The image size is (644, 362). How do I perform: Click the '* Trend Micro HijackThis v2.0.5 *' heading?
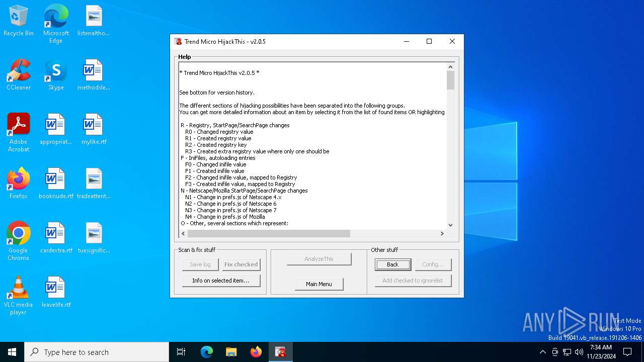(x=219, y=73)
